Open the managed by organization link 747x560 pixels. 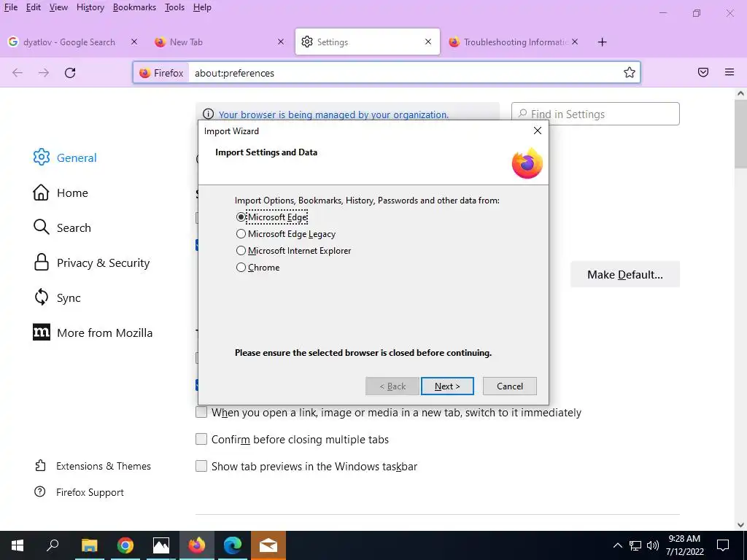[333, 114]
